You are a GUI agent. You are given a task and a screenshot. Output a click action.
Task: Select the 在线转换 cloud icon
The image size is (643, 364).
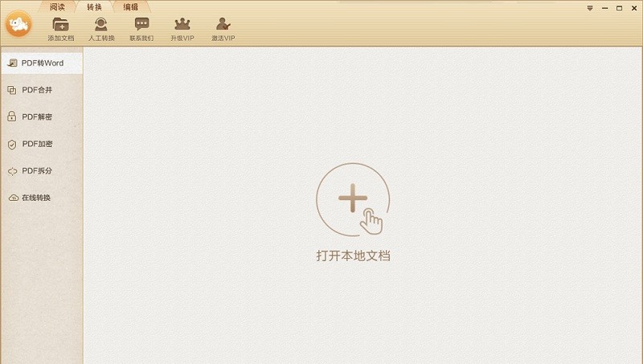[x=13, y=198]
